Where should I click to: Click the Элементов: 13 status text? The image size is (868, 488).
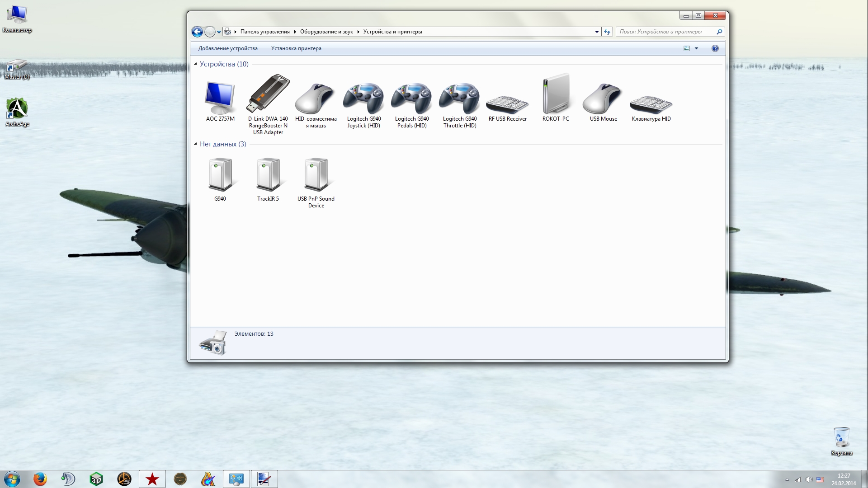coord(254,334)
